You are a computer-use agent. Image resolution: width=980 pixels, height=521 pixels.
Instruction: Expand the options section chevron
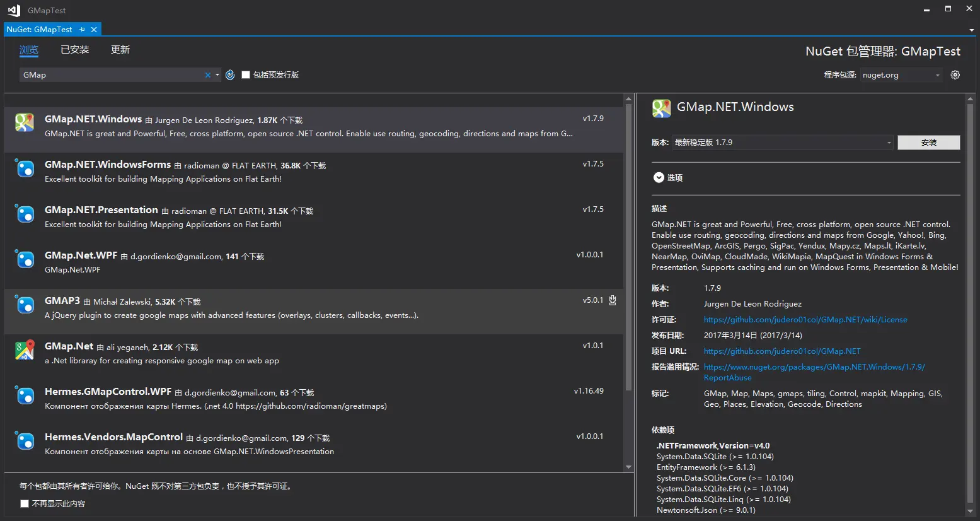pyautogui.click(x=659, y=178)
